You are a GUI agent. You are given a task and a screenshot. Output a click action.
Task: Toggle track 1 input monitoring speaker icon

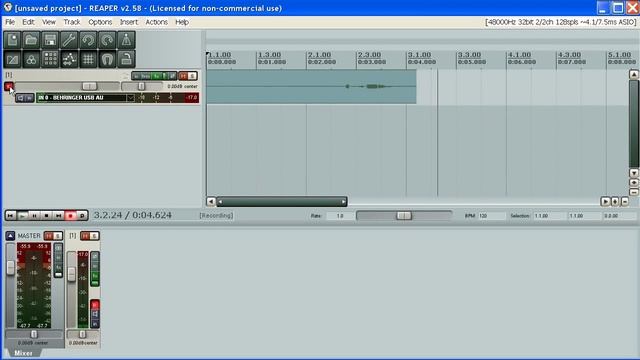click(20, 98)
